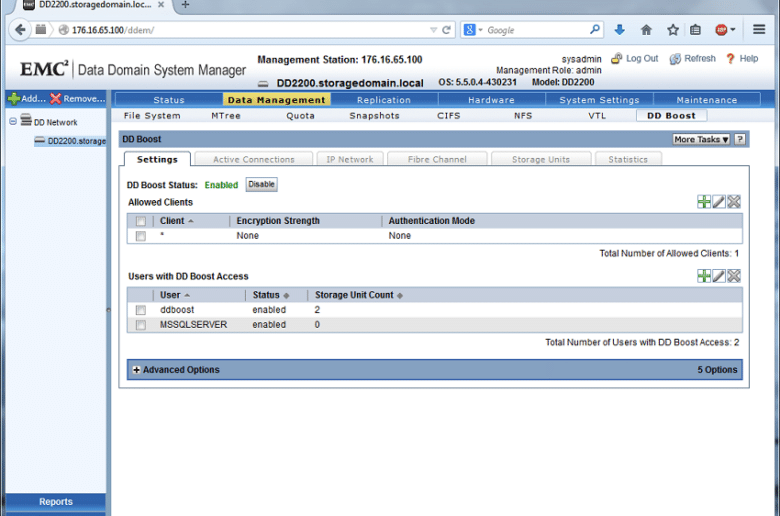780x516 pixels.
Task: Add an allowed client with green plus
Action: (704, 202)
